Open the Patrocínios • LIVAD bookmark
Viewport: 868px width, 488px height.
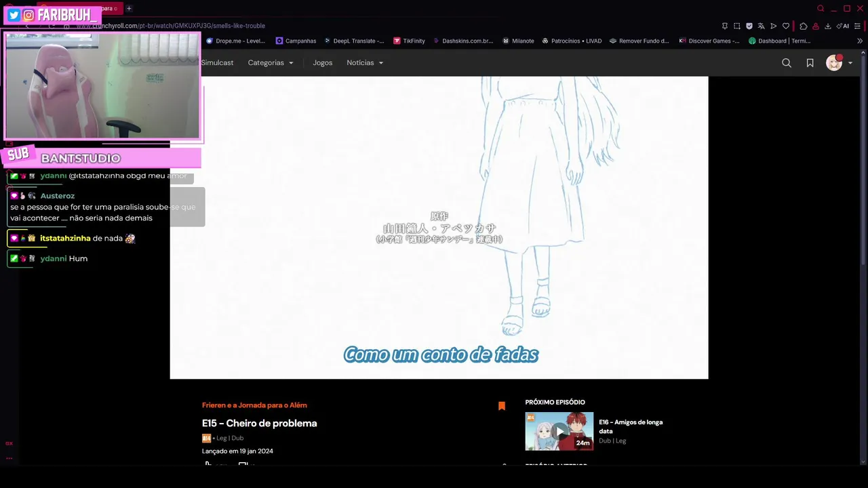572,41
